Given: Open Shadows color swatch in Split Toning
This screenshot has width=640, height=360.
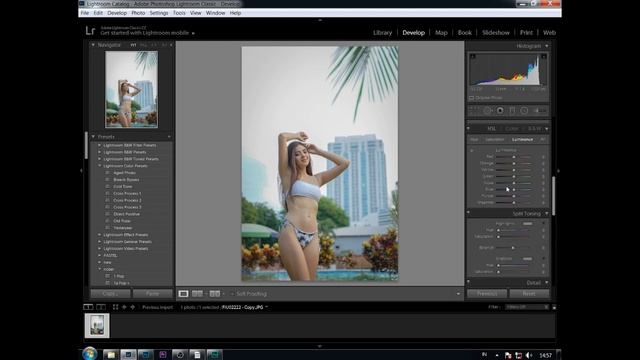Looking at the screenshot, I should 527,259.
